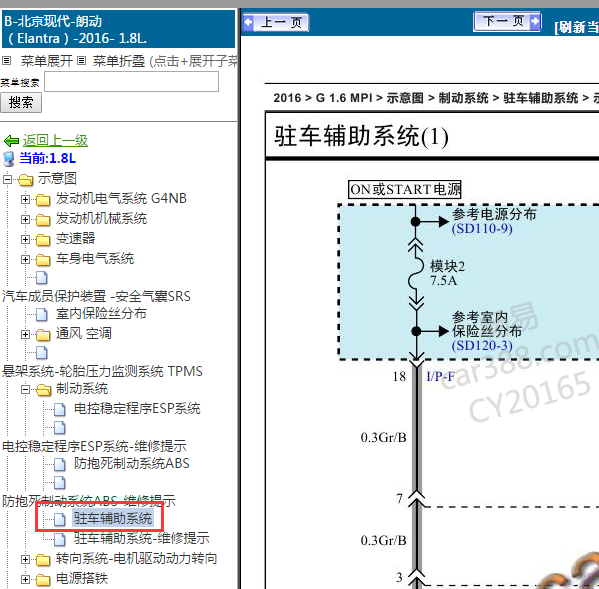599x589 pixels.
Task: Click the 转向系统 folder icon
Action: (43, 560)
